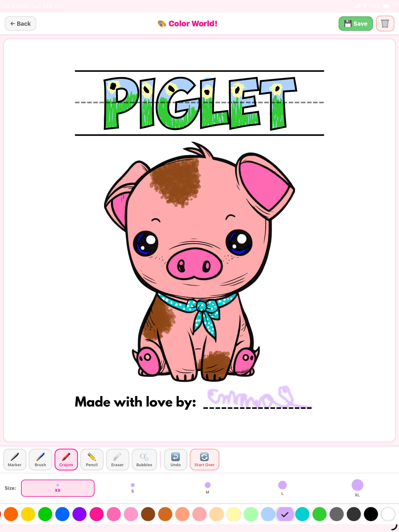Screen dimensions: 399x532
Task: Select the Bubbles tool
Action: (x=144, y=459)
